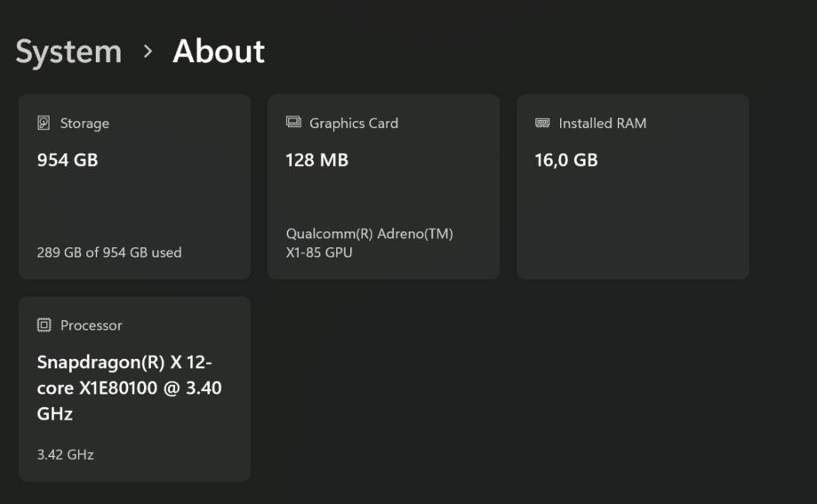Go back to System via breadcrumb
The width and height of the screenshot is (817, 504).
coord(68,52)
